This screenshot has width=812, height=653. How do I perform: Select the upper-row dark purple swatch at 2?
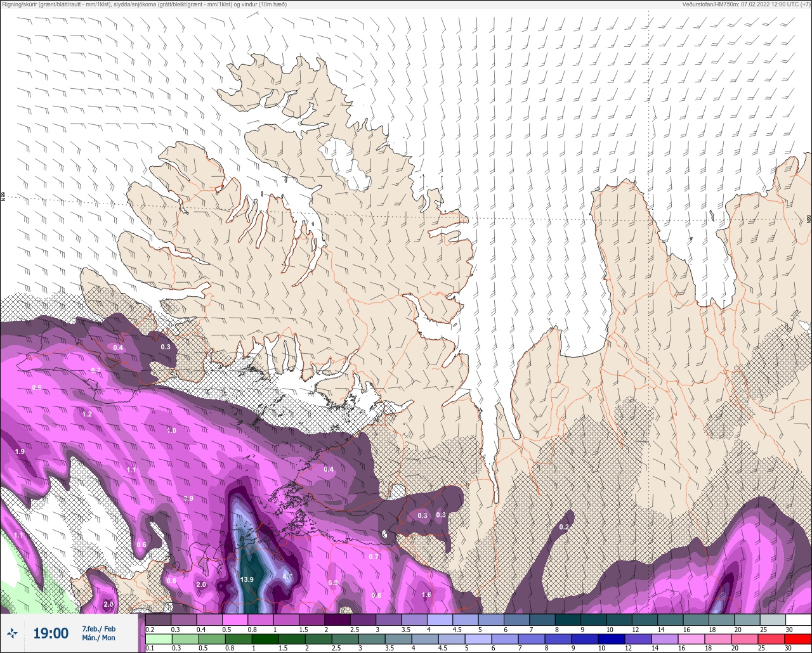pyautogui.click(x=337, y=619)
